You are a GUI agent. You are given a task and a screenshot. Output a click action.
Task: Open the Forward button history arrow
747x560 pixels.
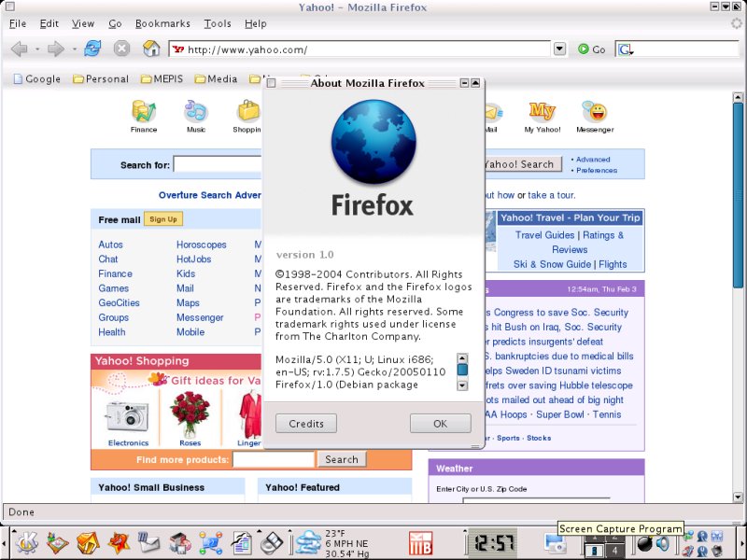click(74, 49)
